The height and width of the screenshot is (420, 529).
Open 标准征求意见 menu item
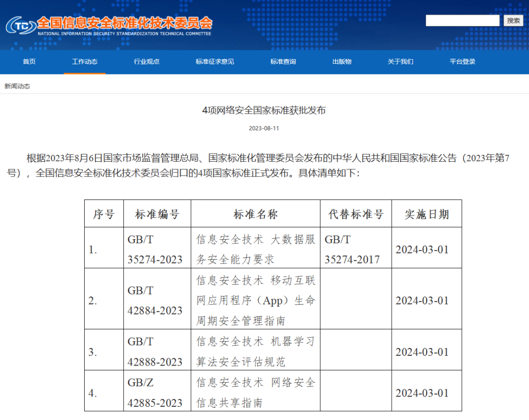[x=215, y=62]
